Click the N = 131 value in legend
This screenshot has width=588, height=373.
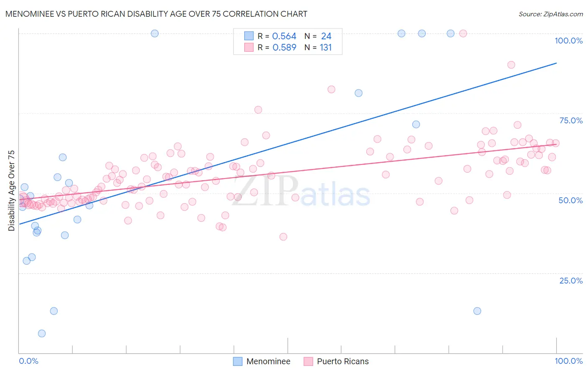click(x=318, y=47)
